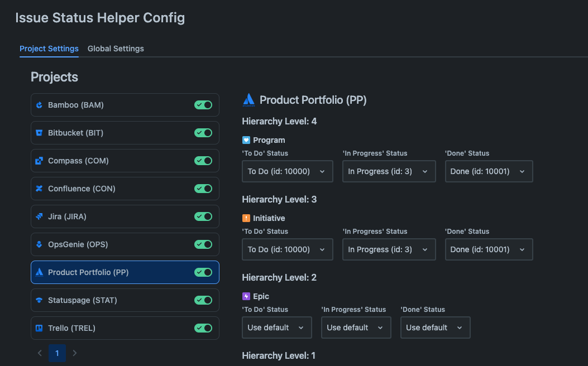Screen dimensions: 588x366
Task: Click the Bitbucket bucket icon
Action: coord(39,133)
